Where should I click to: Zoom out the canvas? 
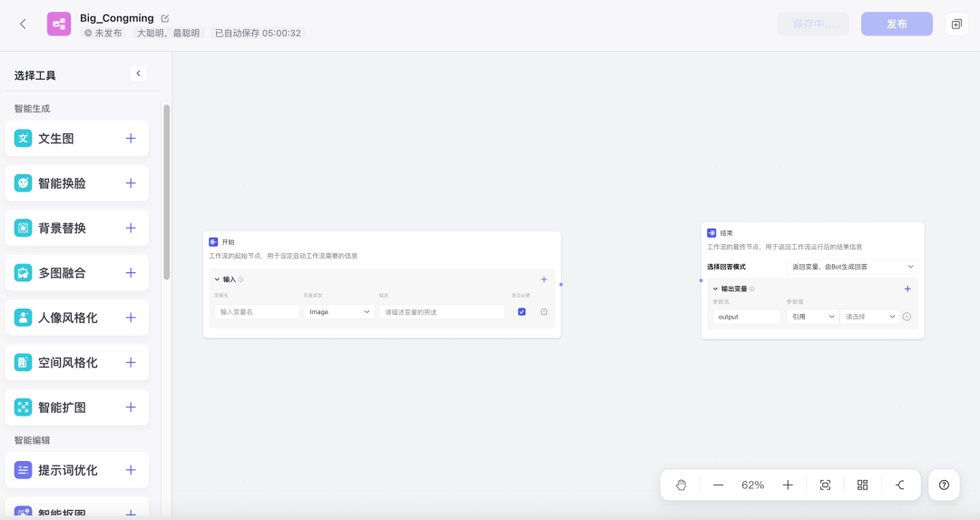tap(718, 485)
